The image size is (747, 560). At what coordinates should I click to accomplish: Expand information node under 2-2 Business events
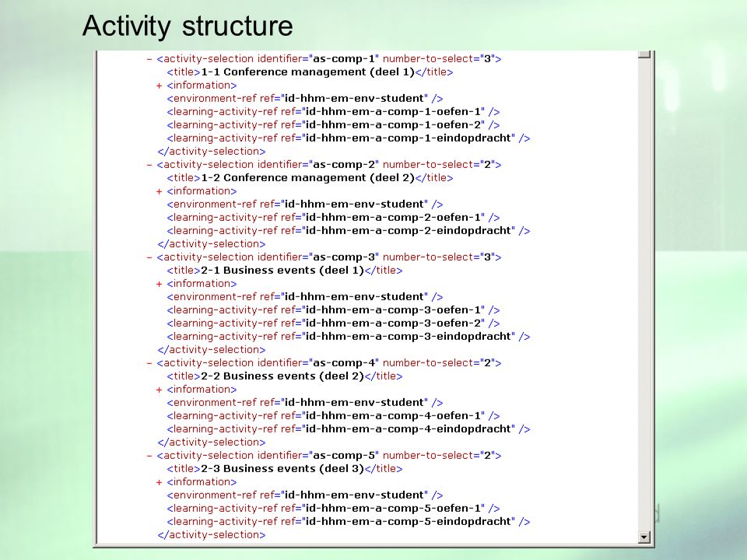[x=159, y=390]
